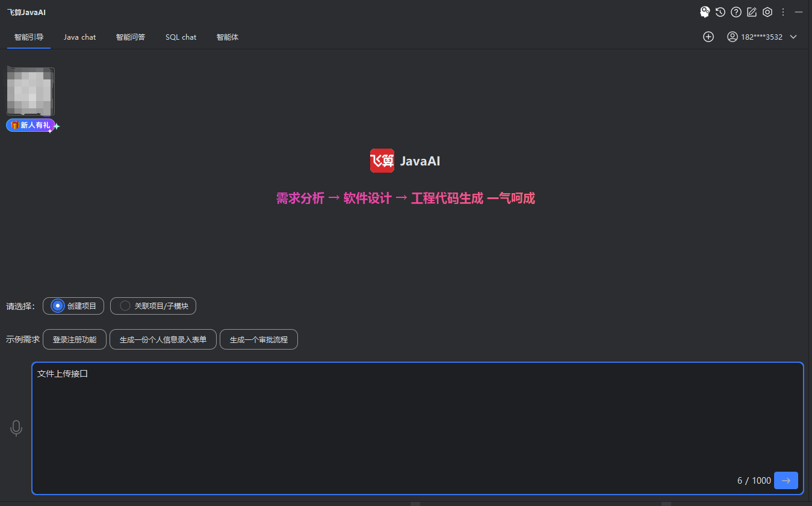Screen dimensions: 812x506
Task: Click the 182****3532 account name
Action: (761, 37)
